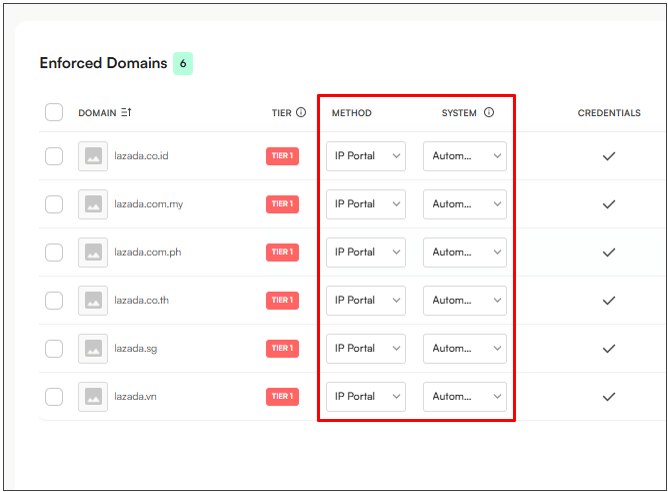Click the domain name lazada.co.id
This screenshot has width=668, height=492.
tap(141, 156)
